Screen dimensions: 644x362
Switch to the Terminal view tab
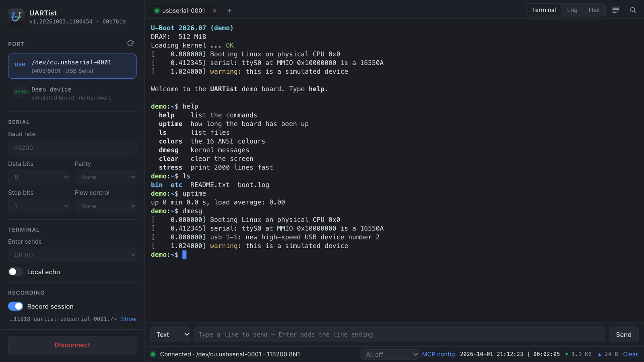[x=544, y=10]
